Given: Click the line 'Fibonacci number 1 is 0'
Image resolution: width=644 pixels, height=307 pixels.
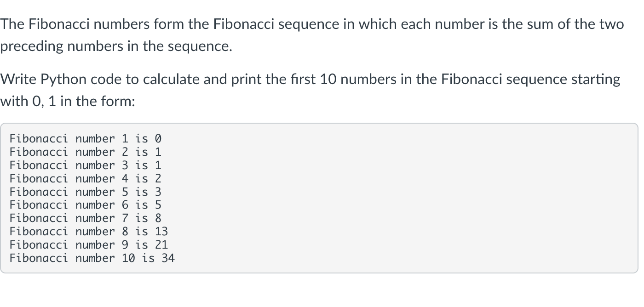Looking at the screenshot, I should pos(86,139).
